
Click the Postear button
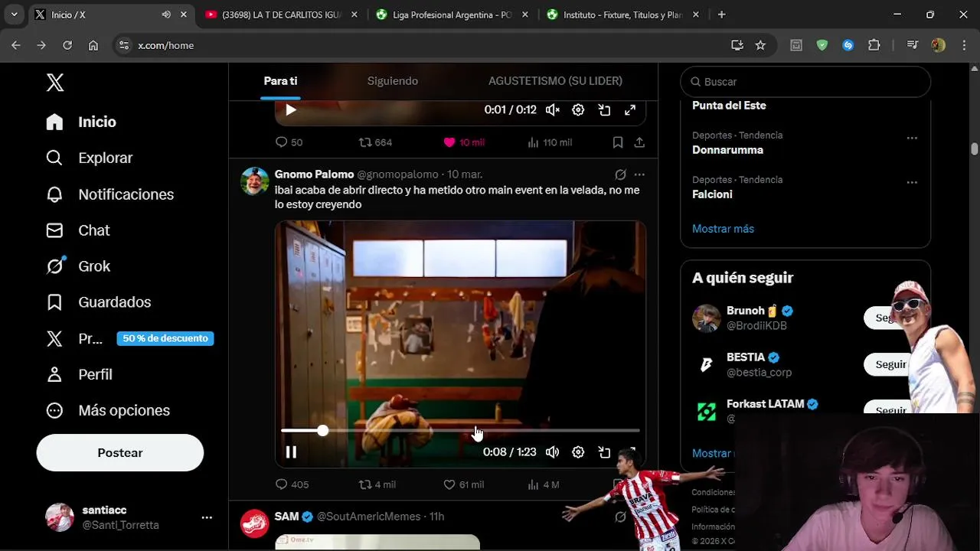(120, 452)
